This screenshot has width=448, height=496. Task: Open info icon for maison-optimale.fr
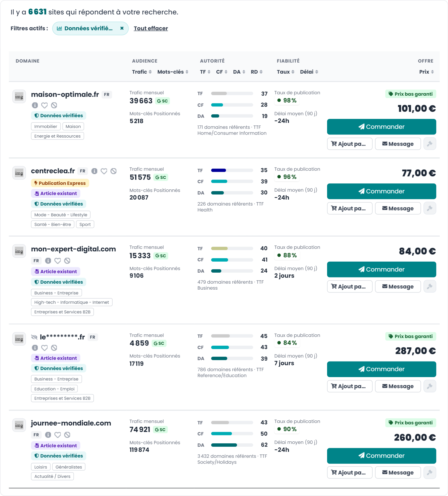[x=35, y=105]
